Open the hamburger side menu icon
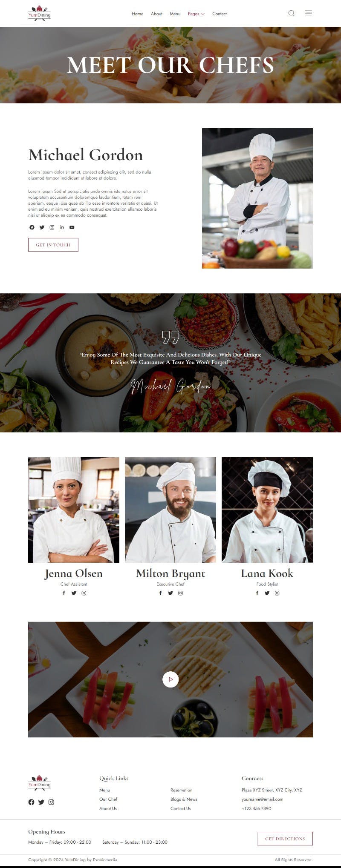Viewport: 341px width, 868px height. [309, 13]
